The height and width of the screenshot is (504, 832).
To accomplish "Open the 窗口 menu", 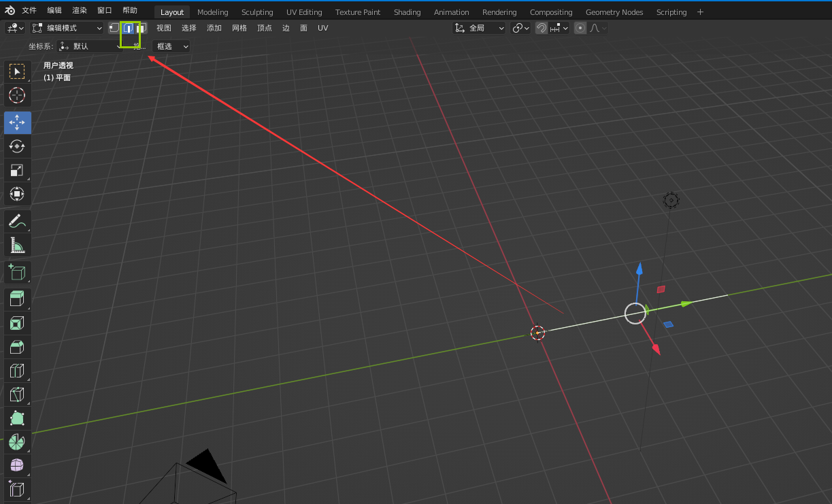I will coord(105,10).
